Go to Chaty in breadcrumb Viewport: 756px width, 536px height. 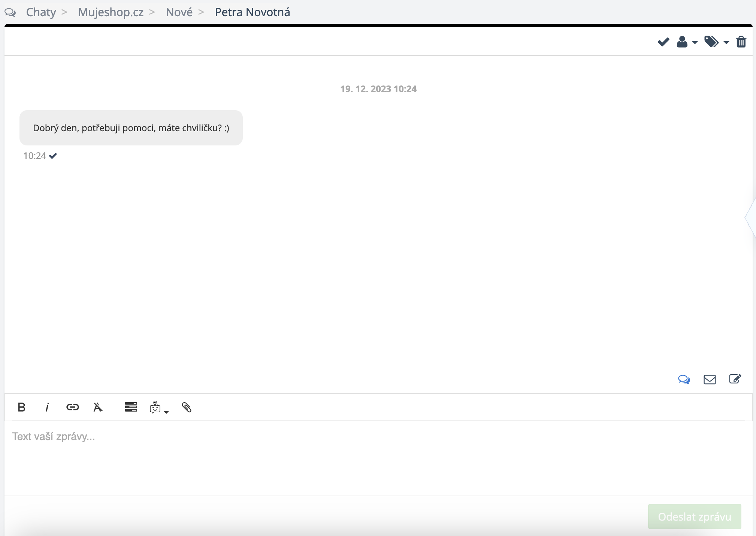tap(41, 12)
